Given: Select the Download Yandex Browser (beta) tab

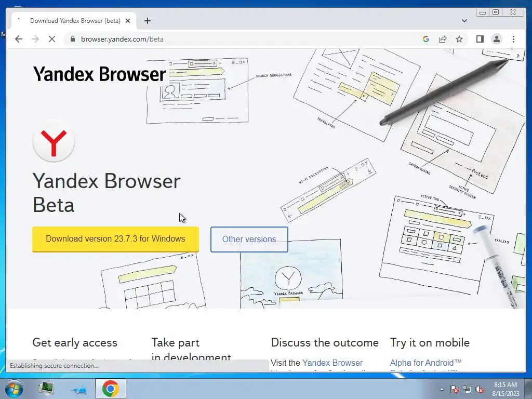Looking at the screenshot, I should [74, 21].
